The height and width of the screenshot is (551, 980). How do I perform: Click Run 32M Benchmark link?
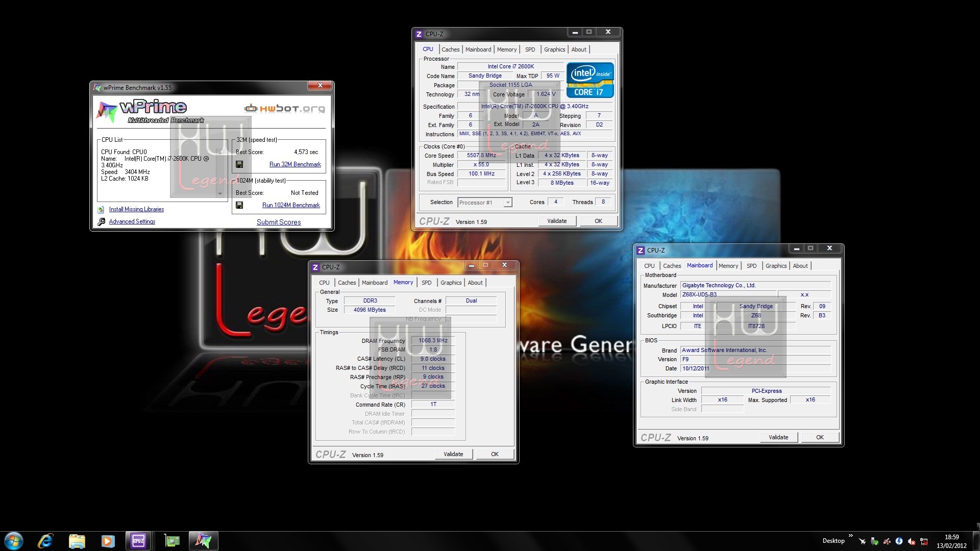pos(295,164)
